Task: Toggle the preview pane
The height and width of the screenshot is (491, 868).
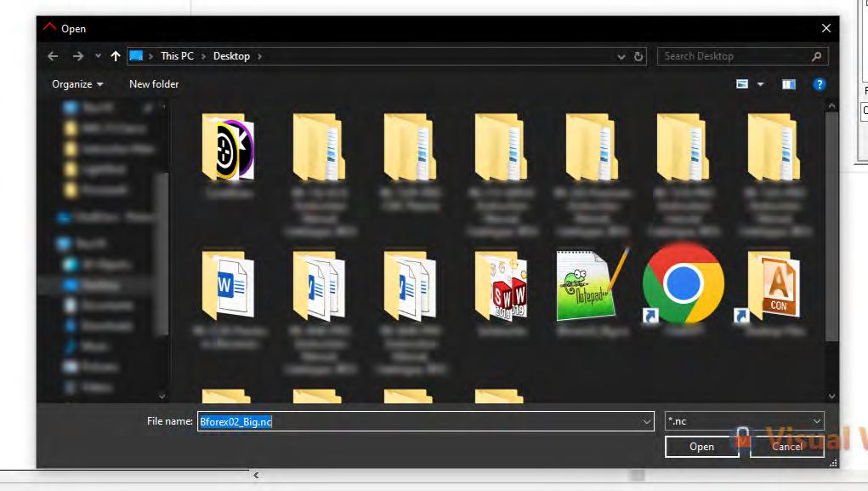Action: click(x=789, y=84)
